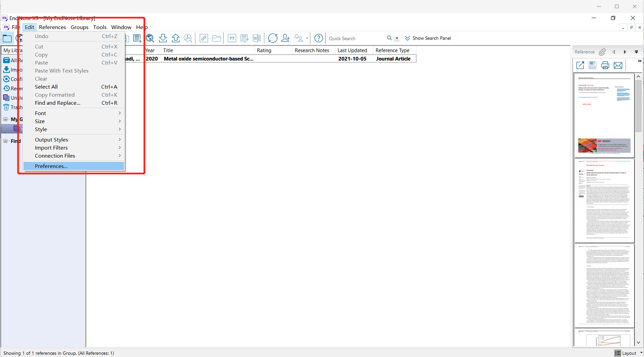Save the reference with the floppy disk icon
644x357 pixels.
click(x=592, y=65)
